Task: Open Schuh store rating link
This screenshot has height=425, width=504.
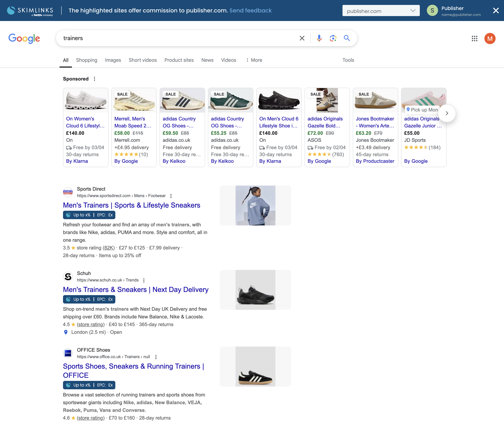Action: 91,324
